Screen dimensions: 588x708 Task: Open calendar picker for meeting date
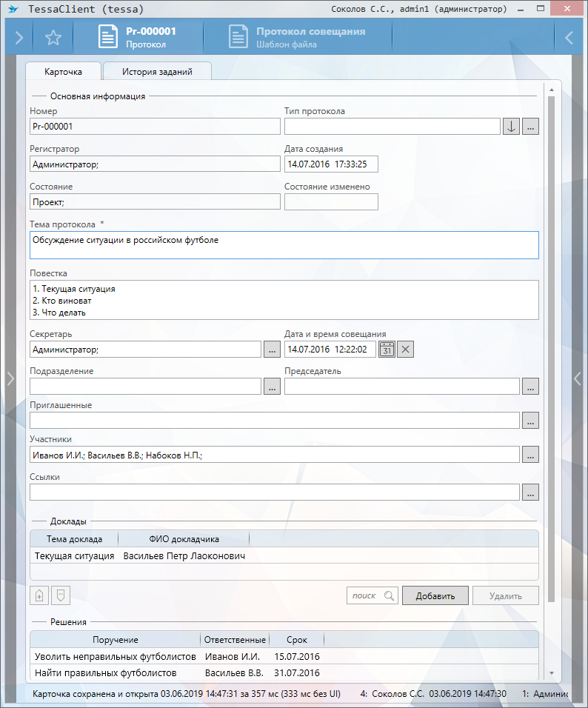(387, 349)
